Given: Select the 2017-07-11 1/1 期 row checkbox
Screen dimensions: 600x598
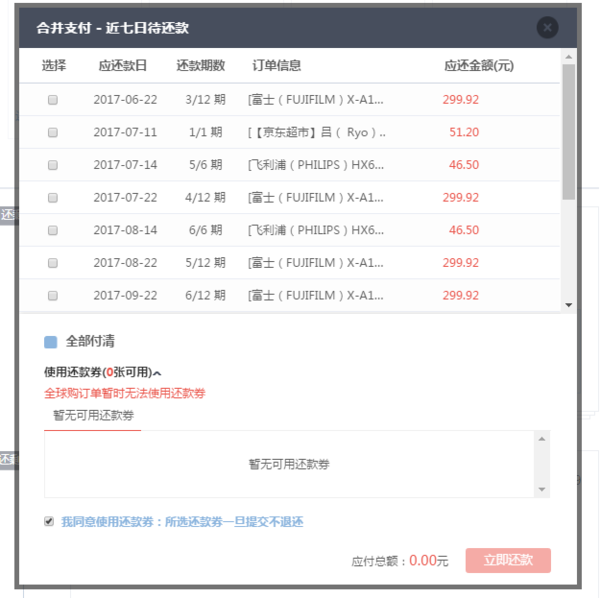Looking at the screenshot, I should [53, 132].
